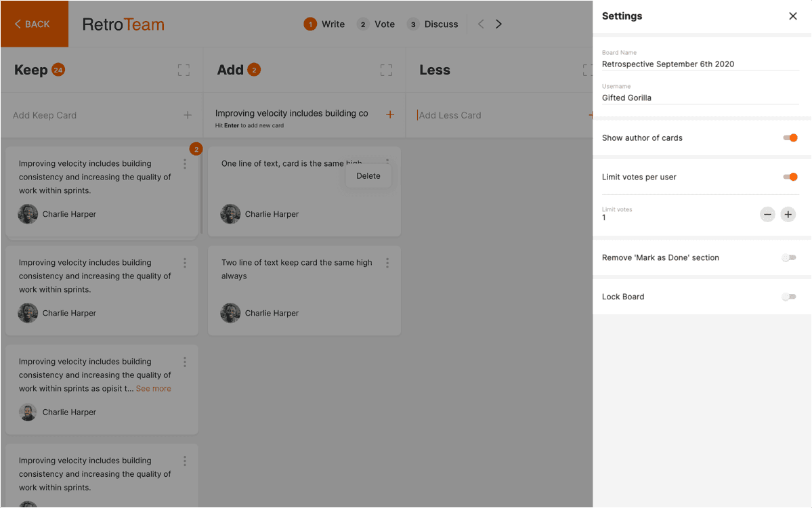The image size is (812, 508).
Task: Open 'See more' on the truncated Keep card
Action: [x=153, y=388]
